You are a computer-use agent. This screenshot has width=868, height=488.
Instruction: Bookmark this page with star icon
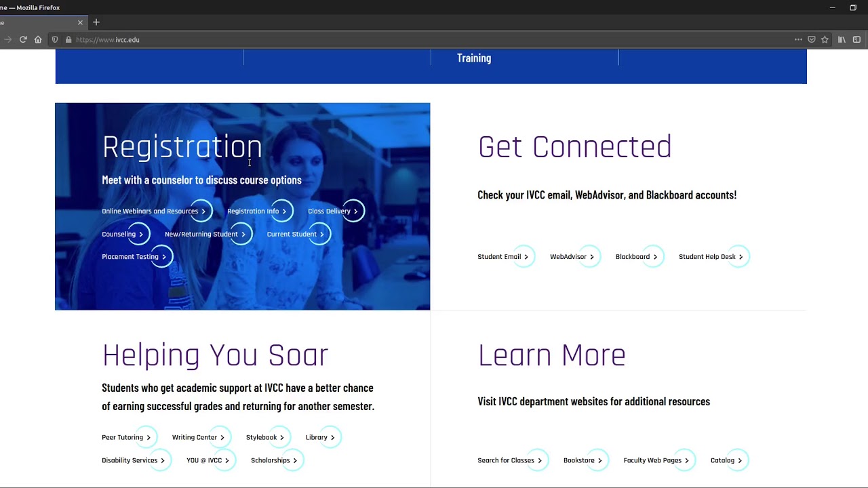point(825,39)
